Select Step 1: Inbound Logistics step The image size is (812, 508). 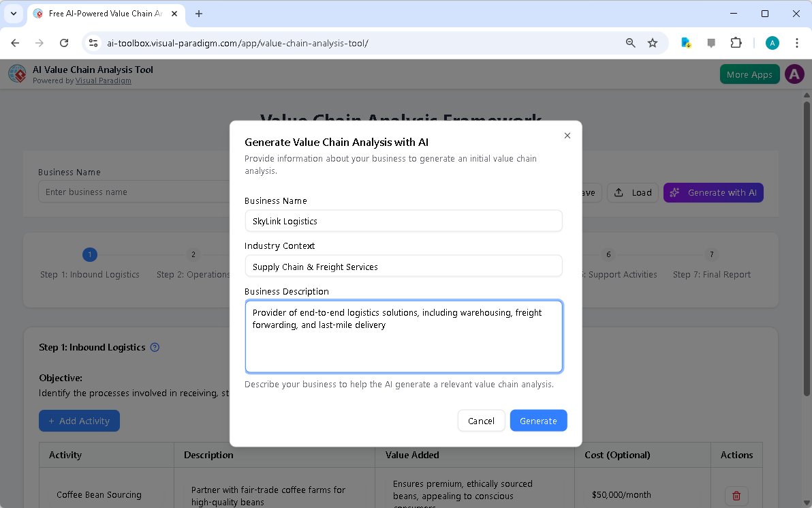(x=90, y=264)
